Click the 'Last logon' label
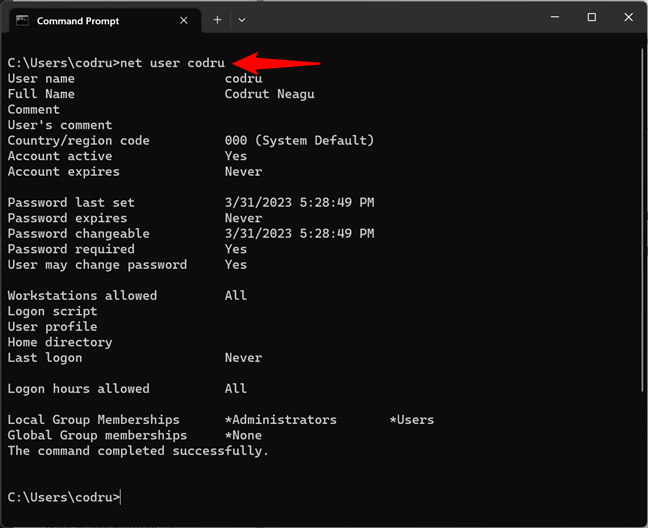Viewport: 648px width, 528px height. (45, 358)
